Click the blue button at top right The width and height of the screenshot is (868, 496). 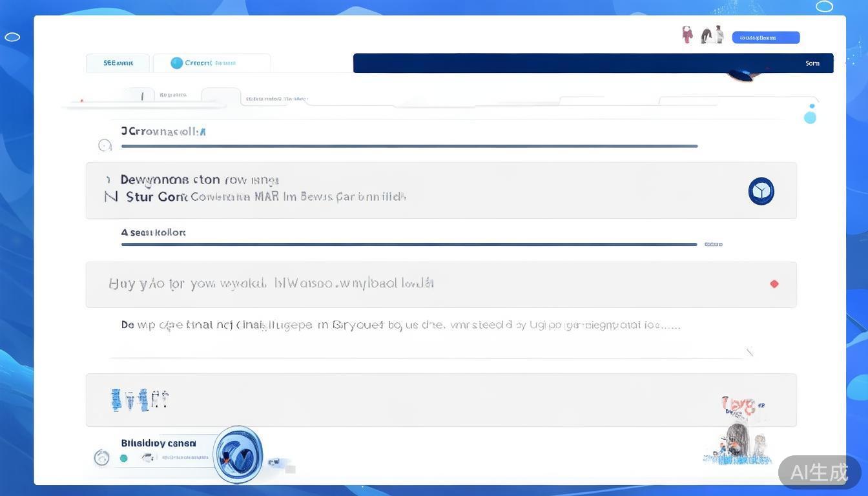click(x=765, y=37)
